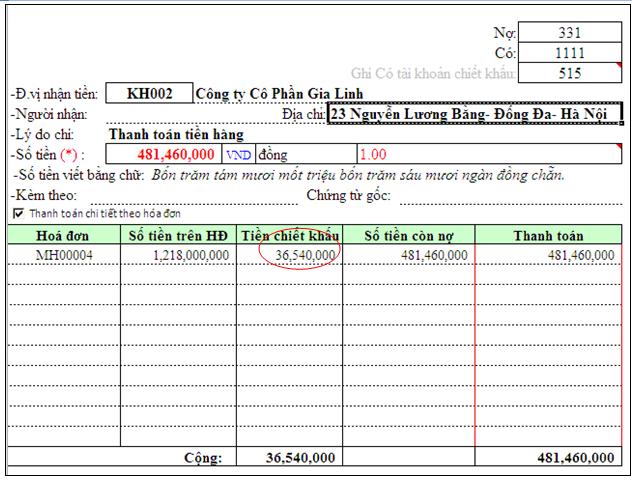Screen dimensions: 632x481
Task: Select the 'Hoá đơn' column header
Action: 63,235
